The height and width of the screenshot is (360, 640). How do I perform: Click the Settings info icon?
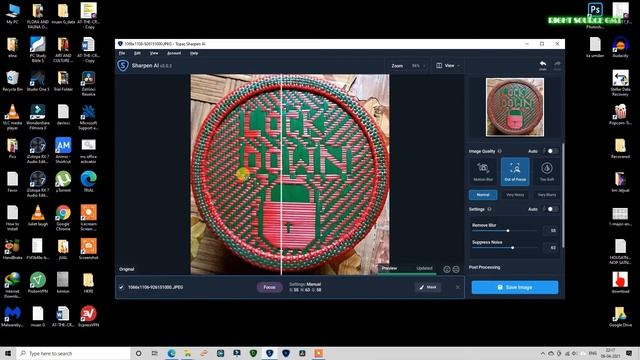coord(489,209)
